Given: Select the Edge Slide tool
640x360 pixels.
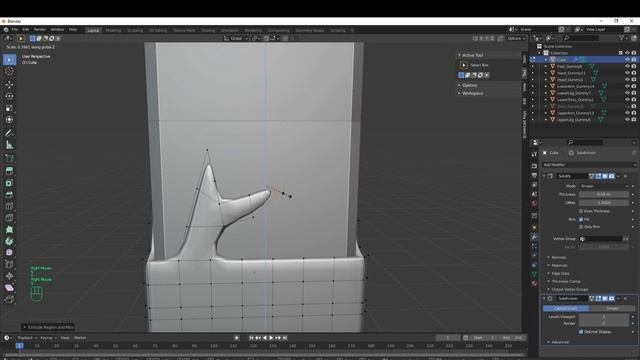Looking at the screenshot, I should [9, 264].
